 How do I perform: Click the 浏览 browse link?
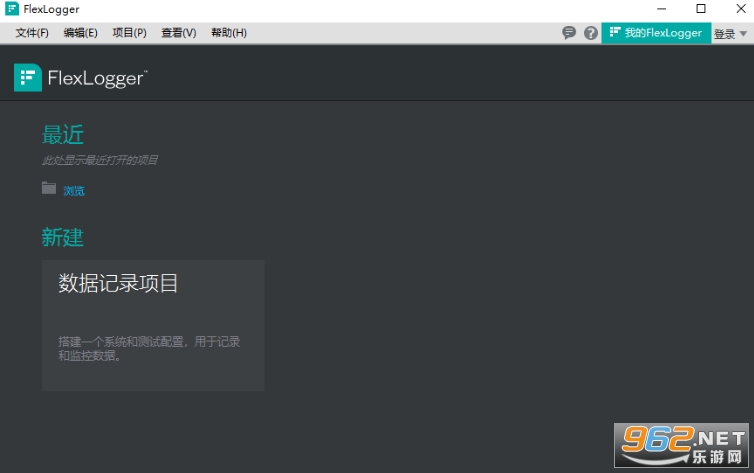[x=74, y=191]
